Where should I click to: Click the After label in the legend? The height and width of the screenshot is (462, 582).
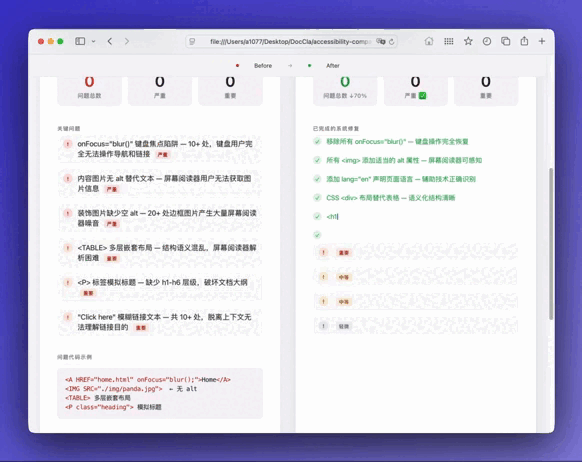point(333,66)
